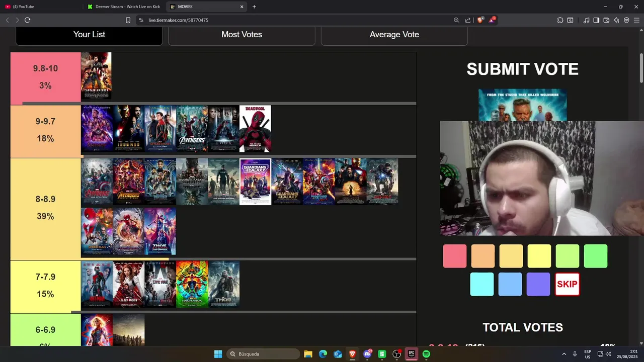
Task: Click the address bar URL field
Action: coord(297,20)
